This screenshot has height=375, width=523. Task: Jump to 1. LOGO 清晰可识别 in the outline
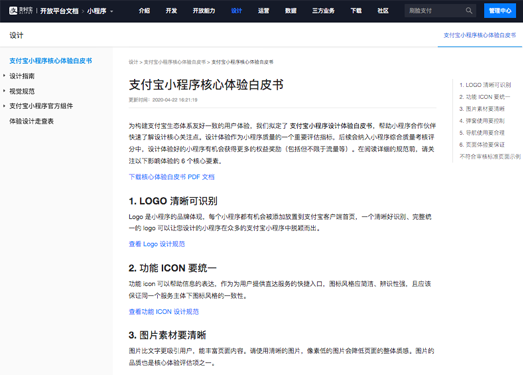coord(485,85)
